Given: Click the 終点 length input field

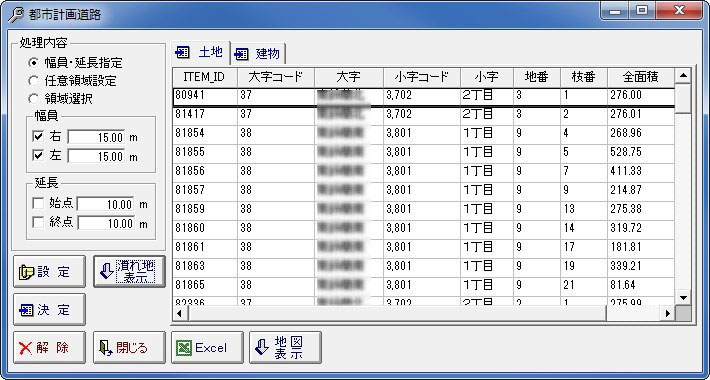Looking at the screenshot, I should 106,223.
